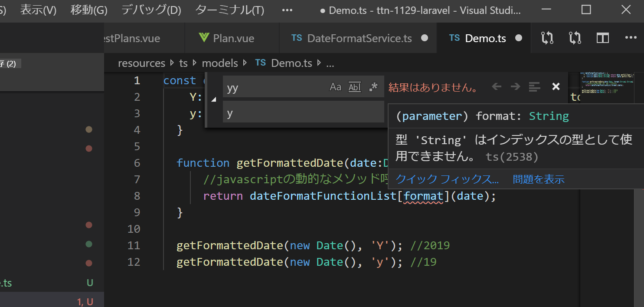Click the git compare icon next to Demo.ts tab

[547, 38]
